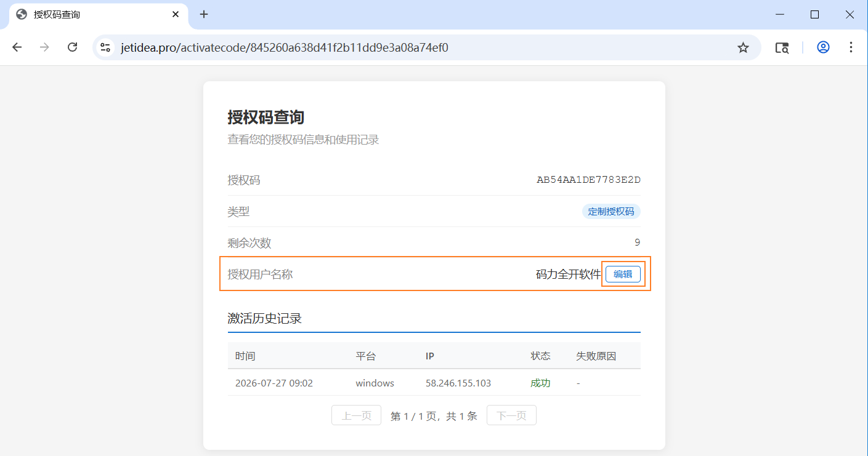Select authorization code AB54AA1DE7783E2D
868x456 pixels.
tap(588, 180)
